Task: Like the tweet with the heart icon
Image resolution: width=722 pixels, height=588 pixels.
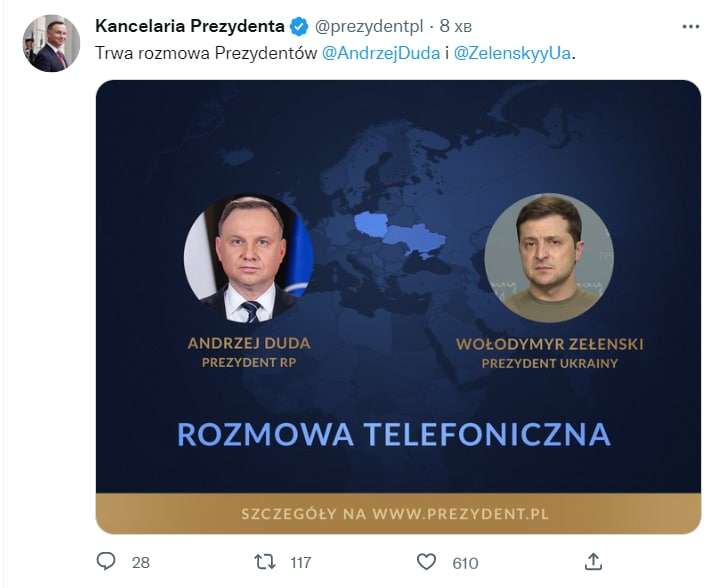Action: (426, 562)
